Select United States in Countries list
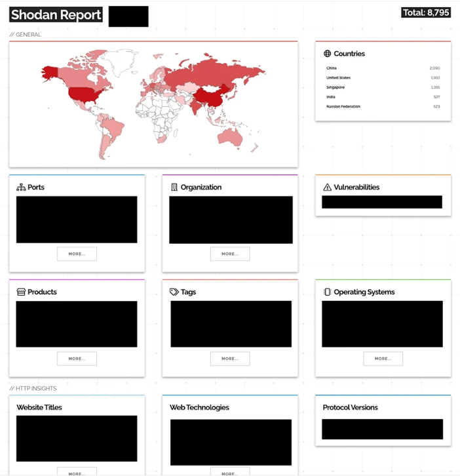The image size is (460, 476). (338, 78)
